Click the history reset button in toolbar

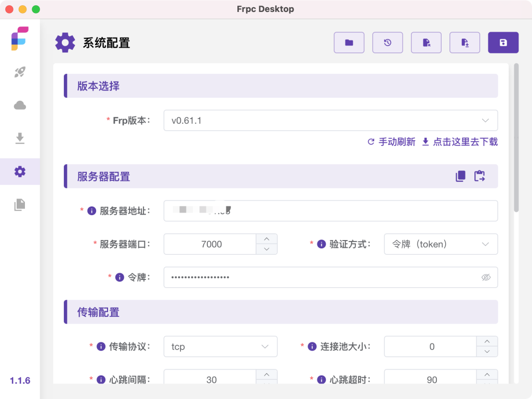tap(388, 43)
